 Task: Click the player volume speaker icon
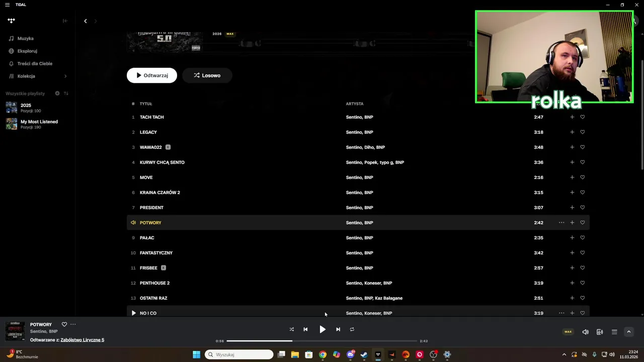pos(585,332)
